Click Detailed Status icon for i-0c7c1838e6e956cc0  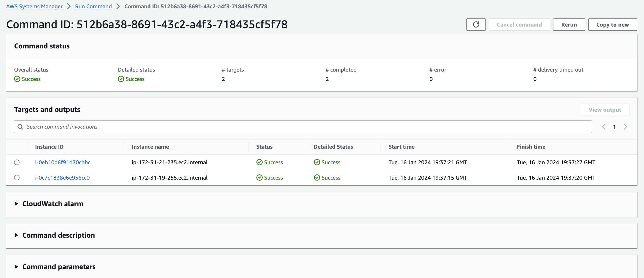pos(317,178)
